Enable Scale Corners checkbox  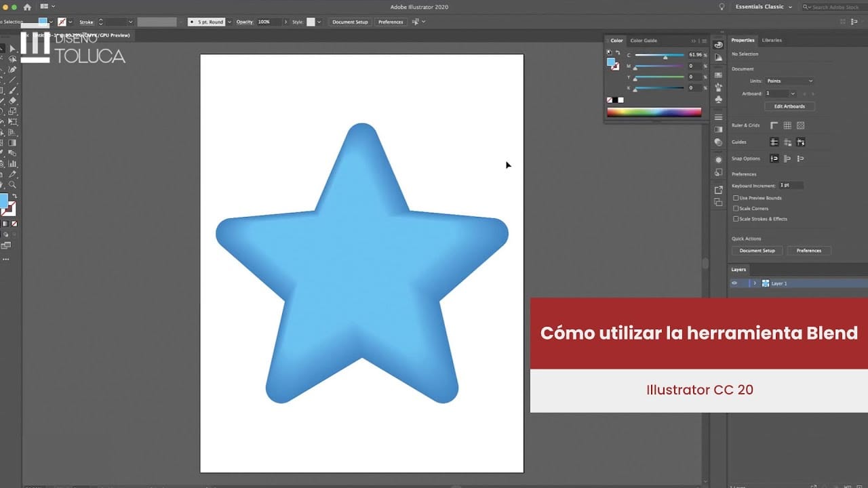[x=736, y=208]
